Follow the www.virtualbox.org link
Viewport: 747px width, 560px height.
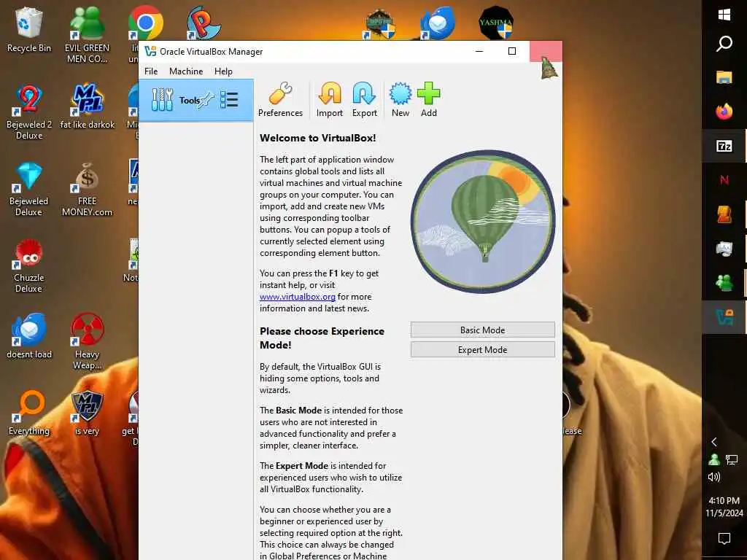[298, 297]
